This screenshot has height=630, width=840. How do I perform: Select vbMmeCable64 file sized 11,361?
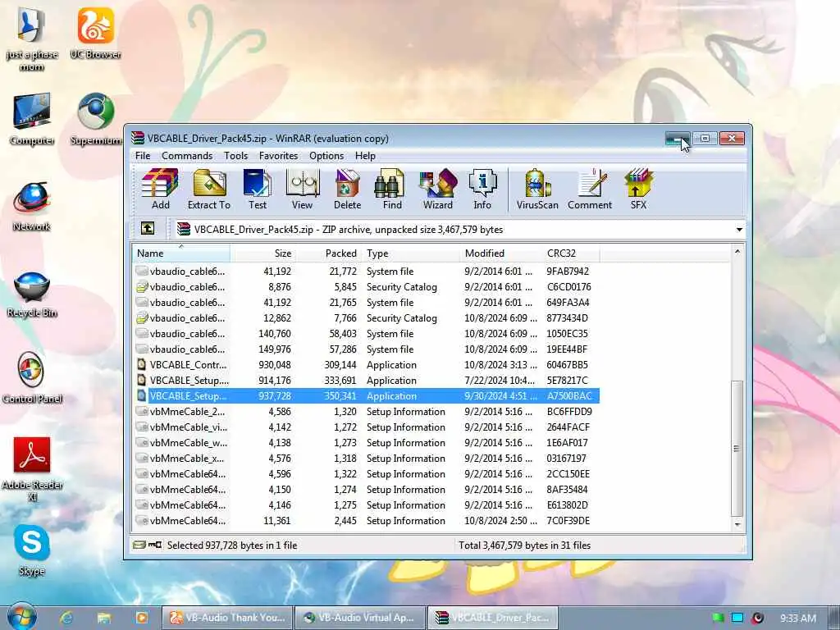(x=366, y=521)
